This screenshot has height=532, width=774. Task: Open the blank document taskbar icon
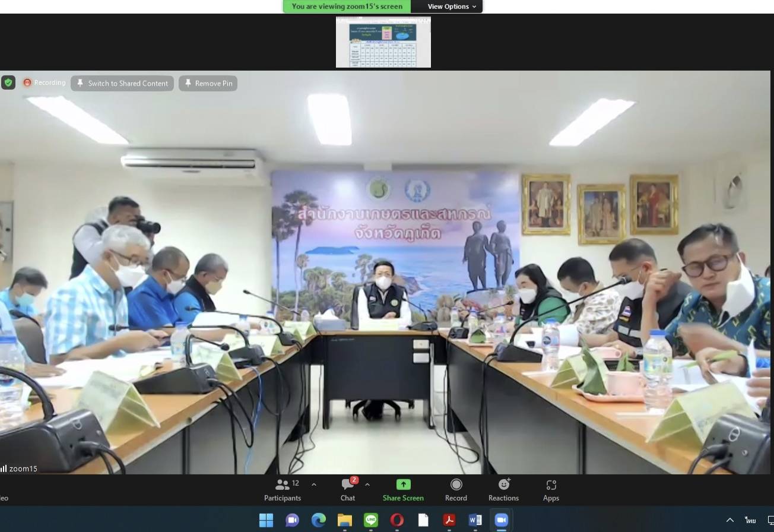(x=423, y=520)
